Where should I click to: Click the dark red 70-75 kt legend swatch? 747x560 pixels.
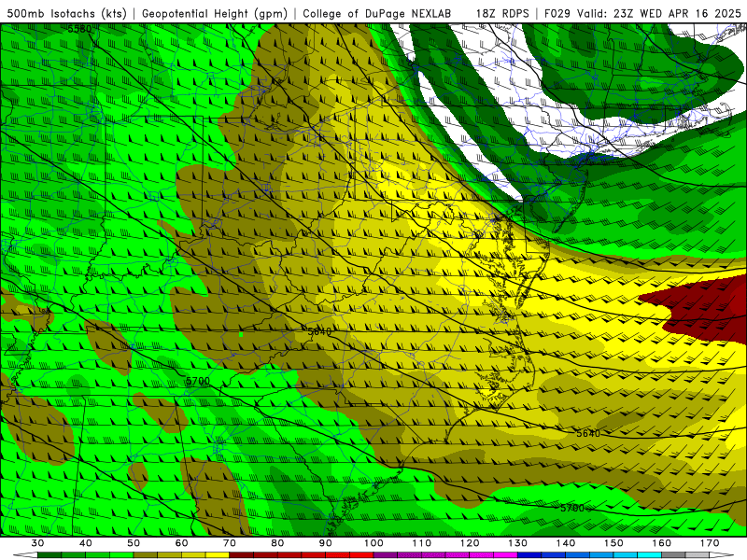coord(242,555)
